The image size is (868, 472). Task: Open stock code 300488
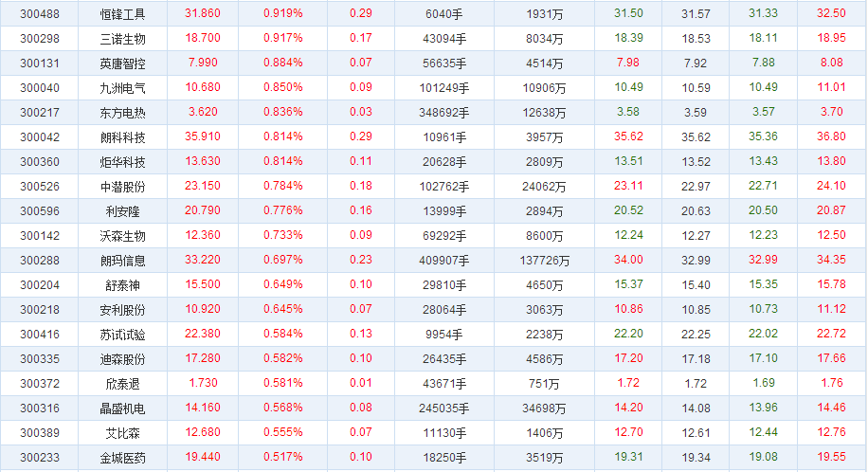click(x=39, y=14)
